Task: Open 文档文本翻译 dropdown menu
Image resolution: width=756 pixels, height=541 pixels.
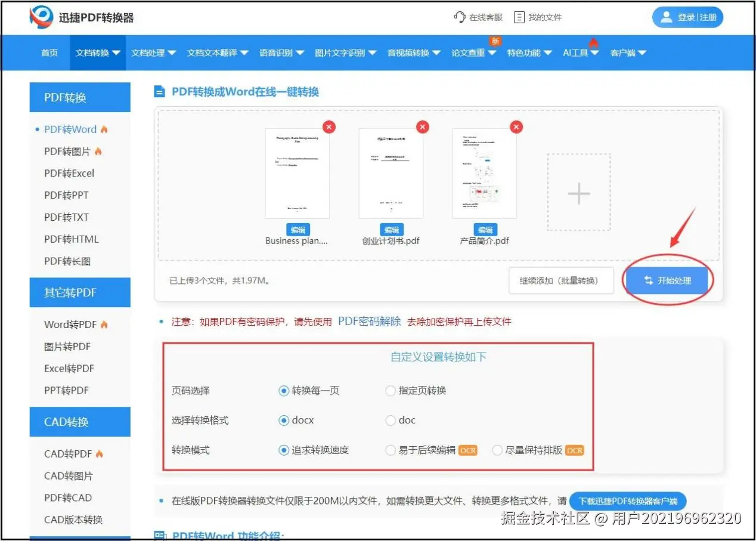Action: click(218, 52)
